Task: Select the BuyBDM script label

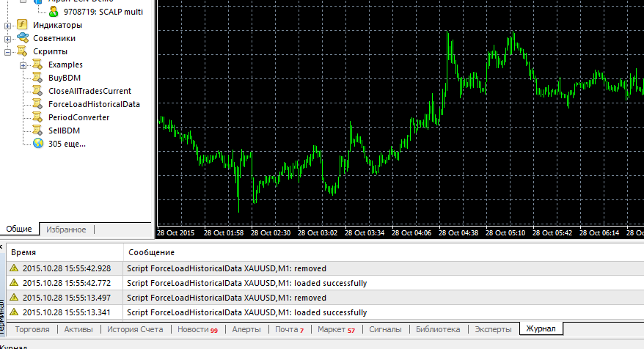Action: coord(65,78)
